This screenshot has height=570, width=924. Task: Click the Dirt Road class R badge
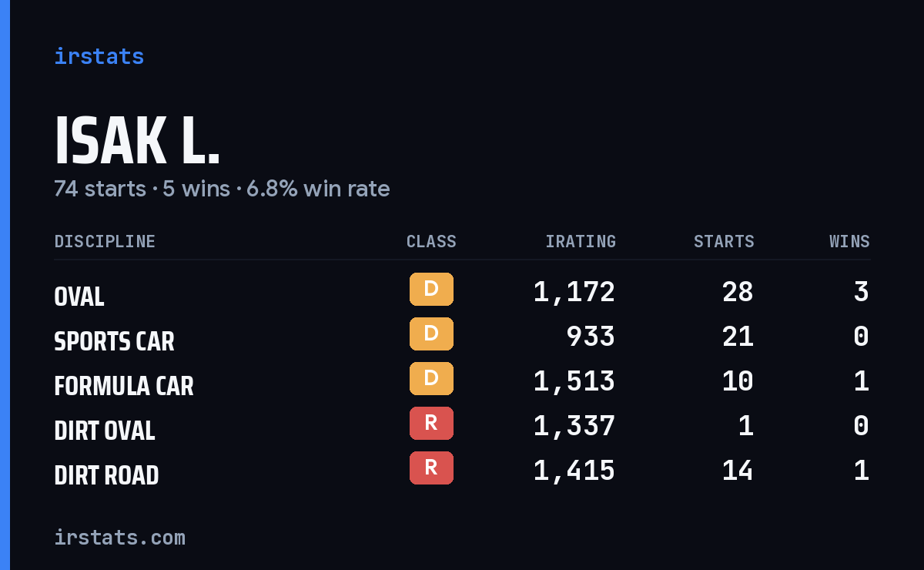431,468
